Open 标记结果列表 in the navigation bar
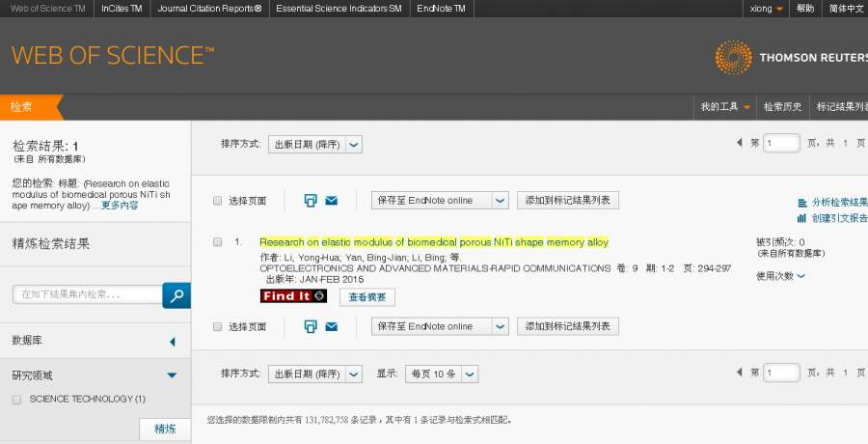The width and height of the screenshot is (868, 444). 842,106
